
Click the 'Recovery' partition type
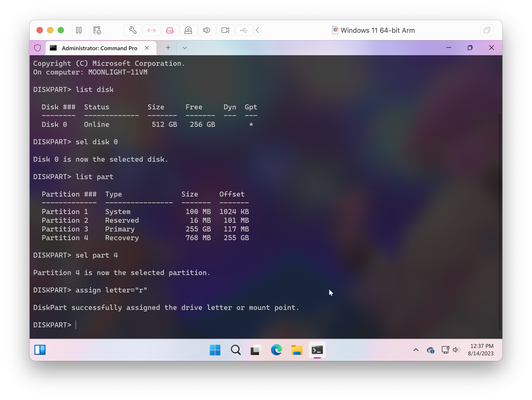pyautogui.click(x=122, y=238)
